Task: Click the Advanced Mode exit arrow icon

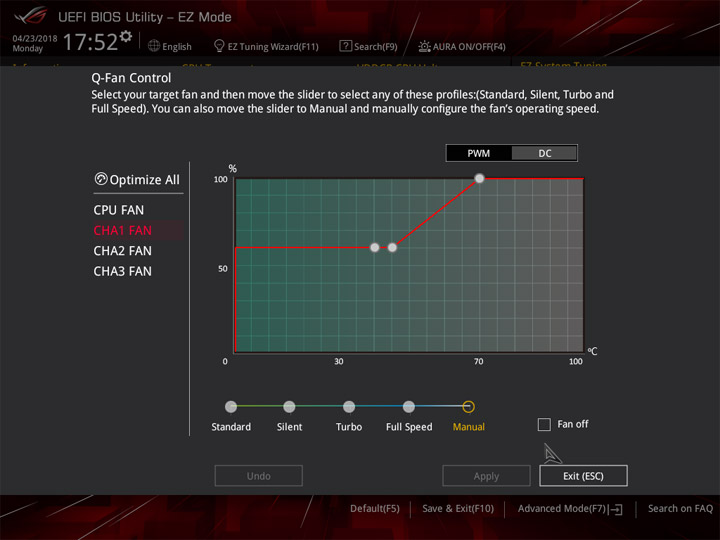Action: coord(616,509)
